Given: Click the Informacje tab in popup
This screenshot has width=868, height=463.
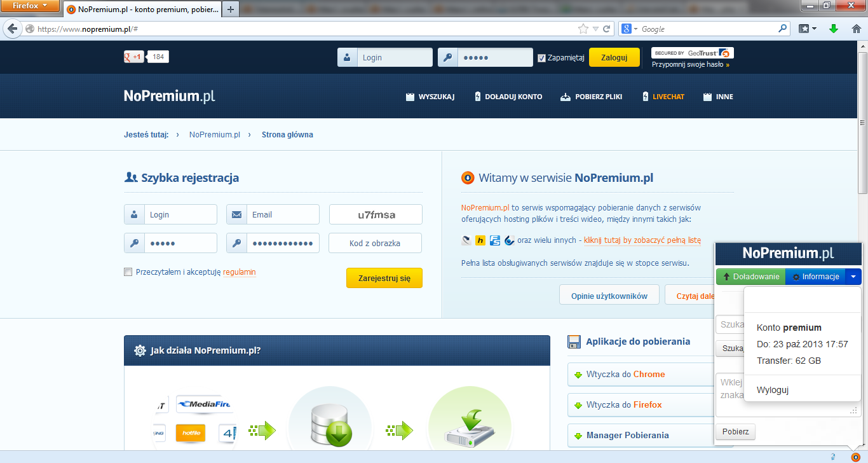Looking at the screenshot, I should coord(816,277).
